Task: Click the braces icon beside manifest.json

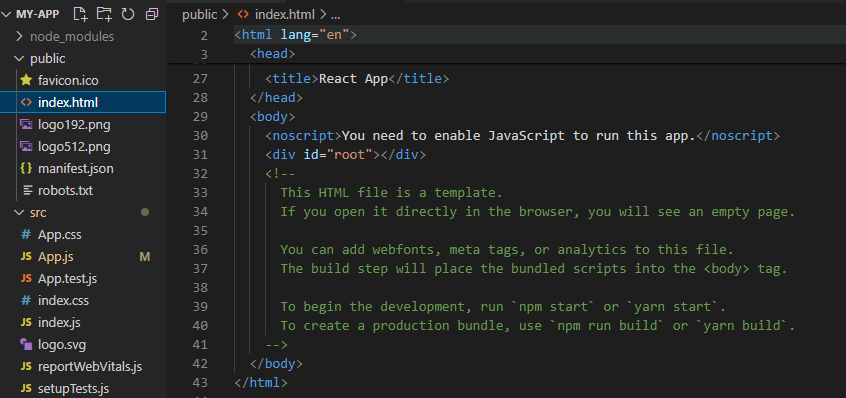Action: (x=26, y=168)
